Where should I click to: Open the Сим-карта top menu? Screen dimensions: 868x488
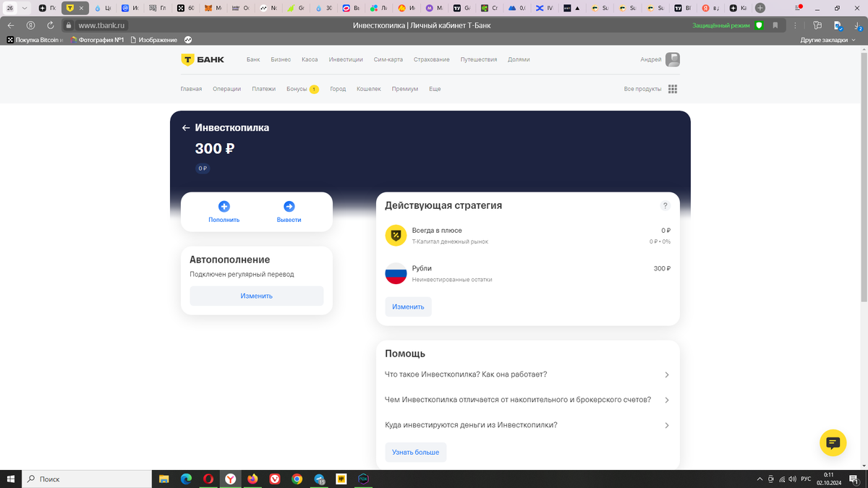point(388,59)
